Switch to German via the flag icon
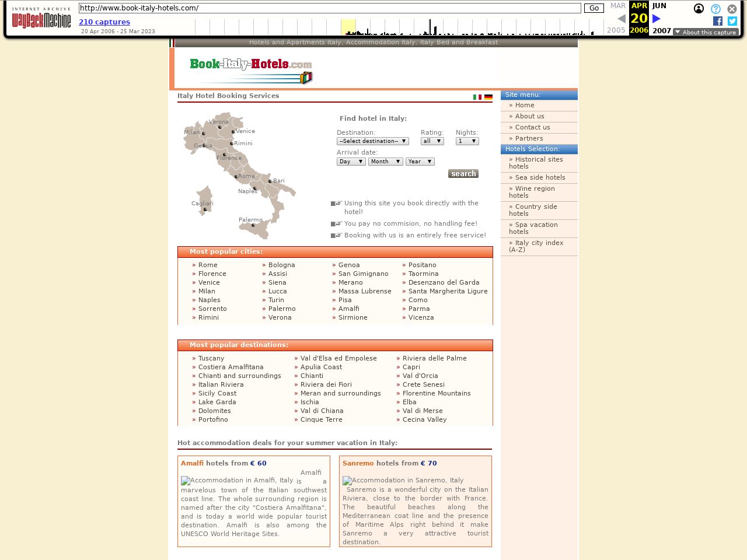 pyautogui.click(x=488, y=97)
